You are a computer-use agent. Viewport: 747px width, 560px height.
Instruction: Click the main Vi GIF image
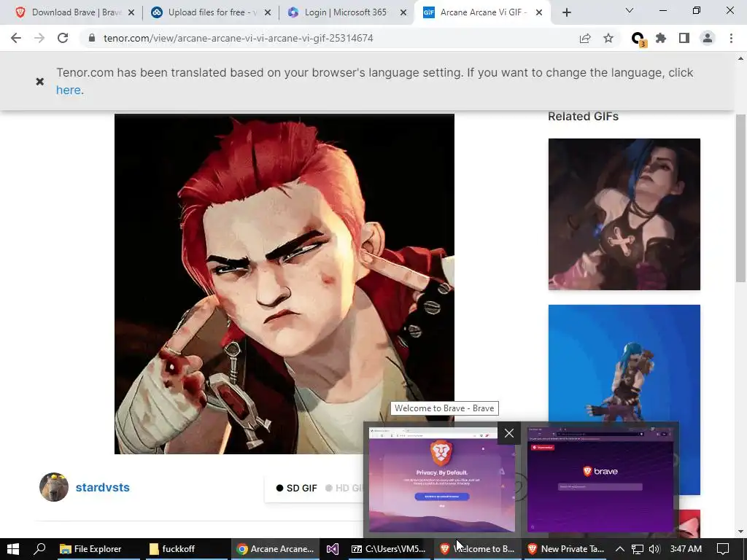tap(284, 284)
